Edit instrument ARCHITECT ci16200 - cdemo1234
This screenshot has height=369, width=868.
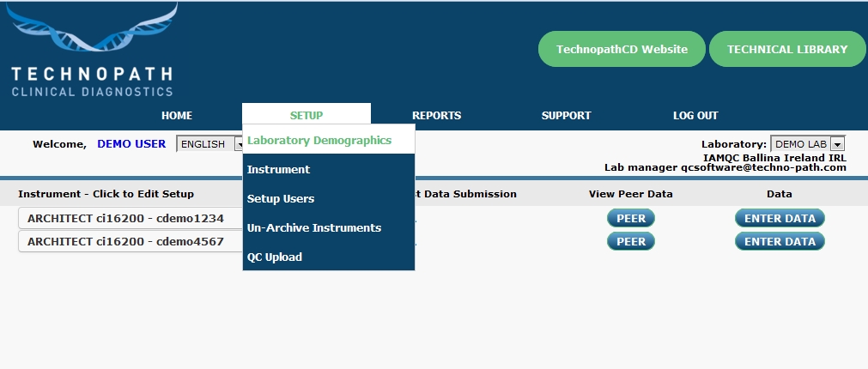(131, 218)
